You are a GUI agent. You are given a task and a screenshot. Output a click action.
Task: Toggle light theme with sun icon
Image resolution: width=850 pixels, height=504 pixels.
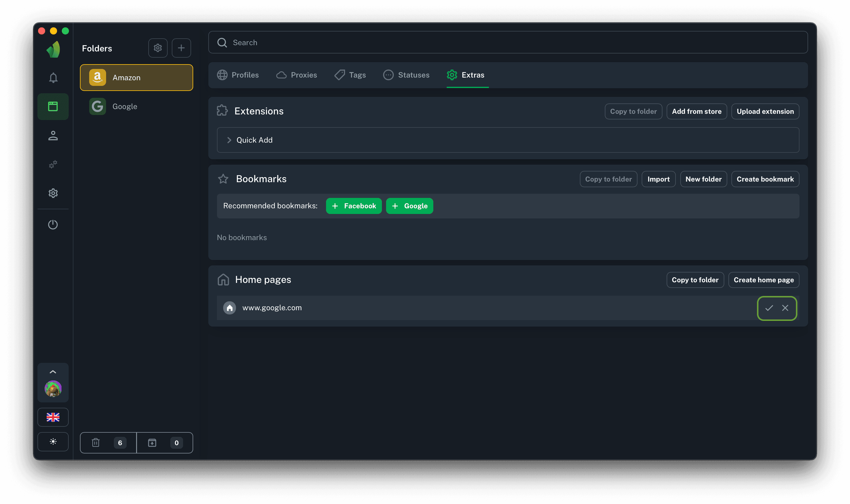point(53,442)
